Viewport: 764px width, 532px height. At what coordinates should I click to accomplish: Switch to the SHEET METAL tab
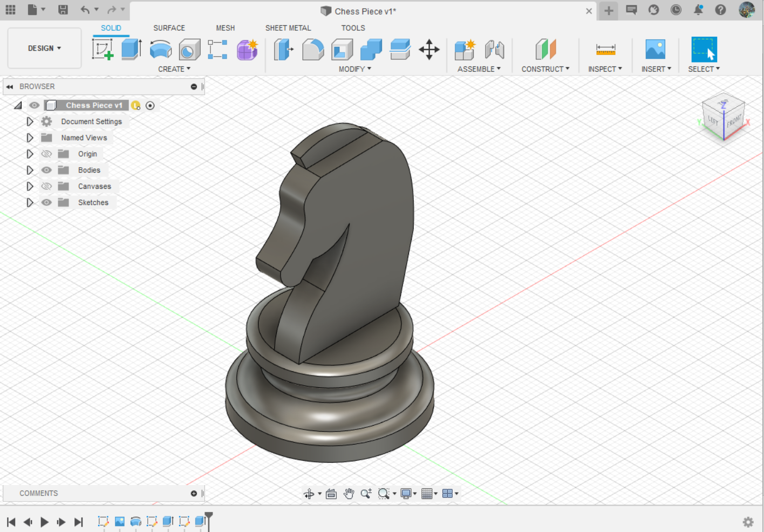pos(288,28)
